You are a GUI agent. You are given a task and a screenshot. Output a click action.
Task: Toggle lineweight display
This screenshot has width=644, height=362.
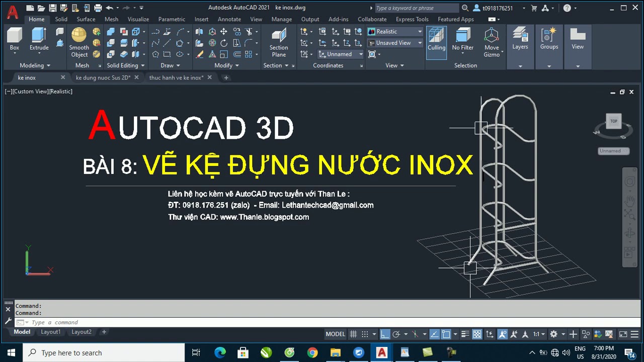click(x=465, y=334)
